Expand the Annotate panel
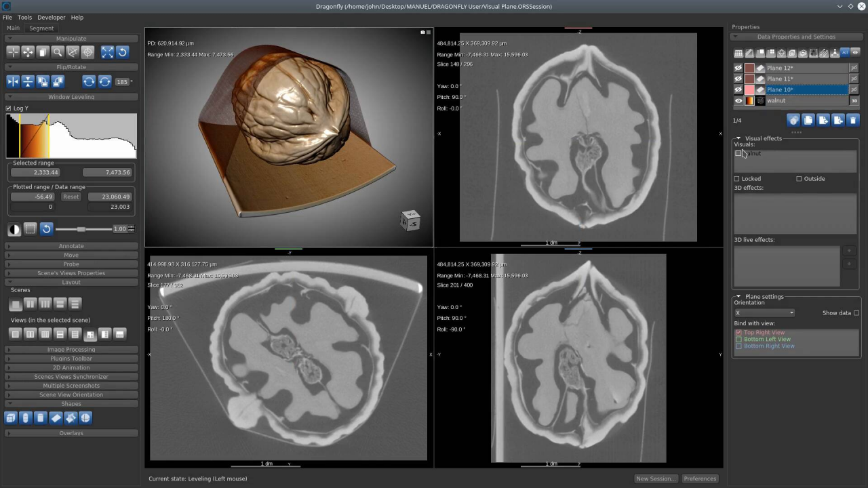This screenshot has width=868, height=488. (x=71, y=246)
